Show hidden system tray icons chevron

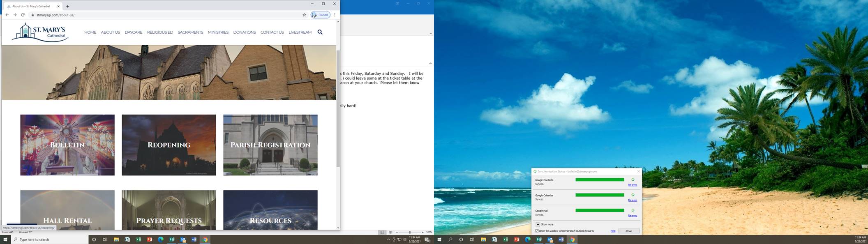(x=388, y=239)
